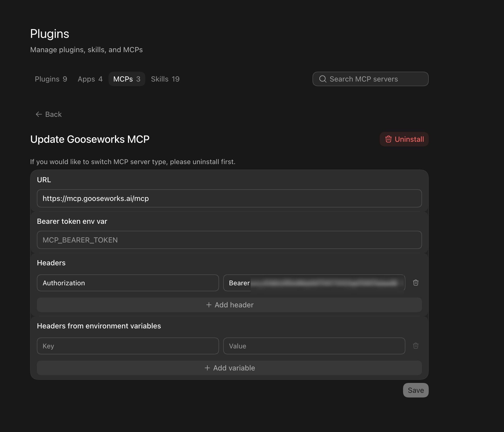Screen dimensions: 504x432
Task: Focus the Search MCP servers field
Action: click(370, 79)
